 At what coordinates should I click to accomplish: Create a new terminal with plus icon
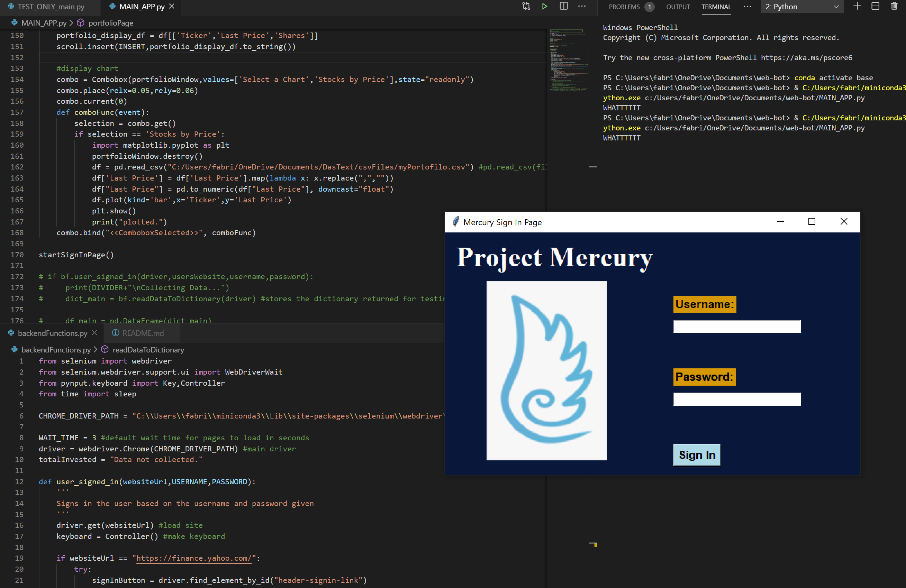click(857, 7)
